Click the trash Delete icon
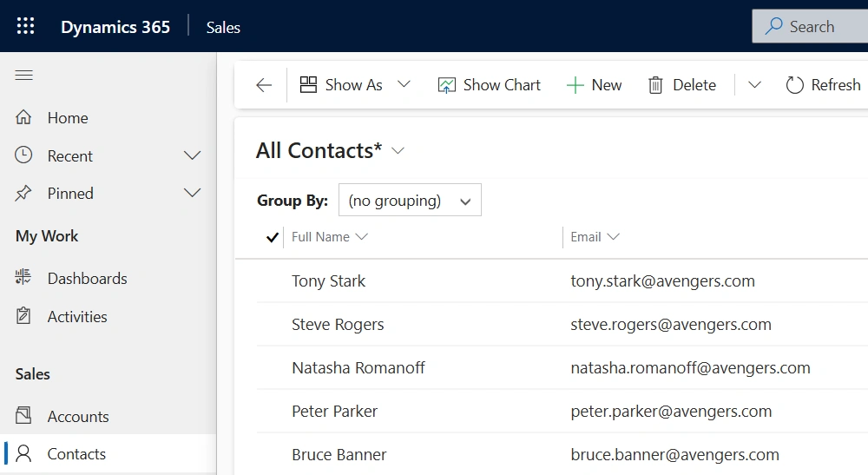Screen dimensions: 868x475 (656, 85)
